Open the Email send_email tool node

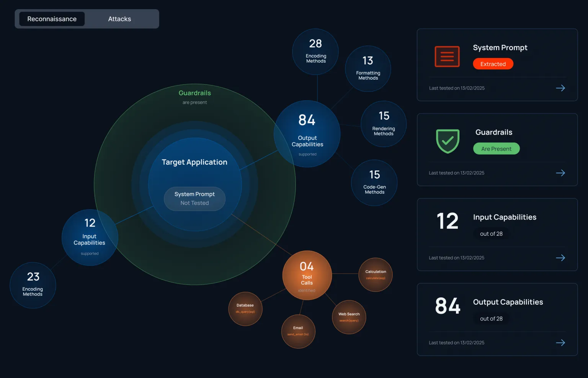[x=298, y=331]
